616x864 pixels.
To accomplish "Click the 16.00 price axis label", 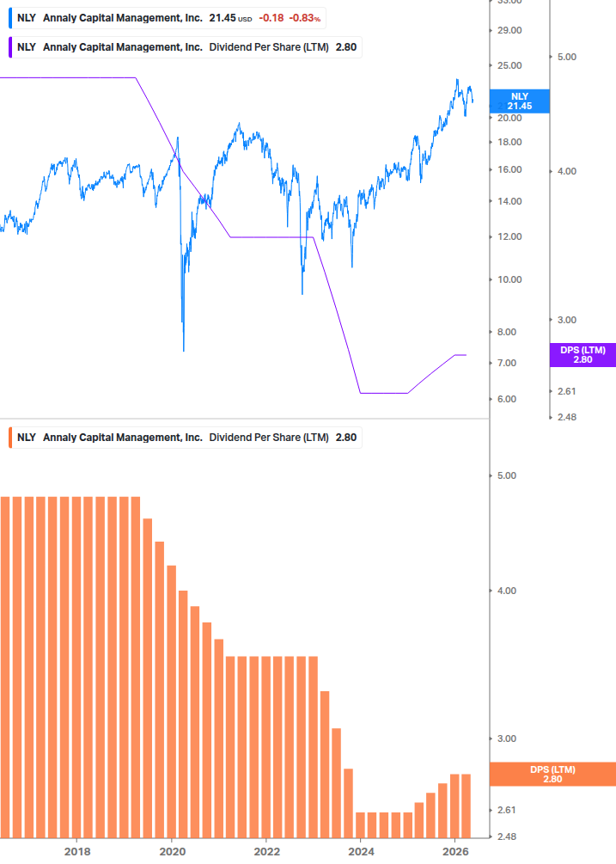I will (x=509, y=169).
